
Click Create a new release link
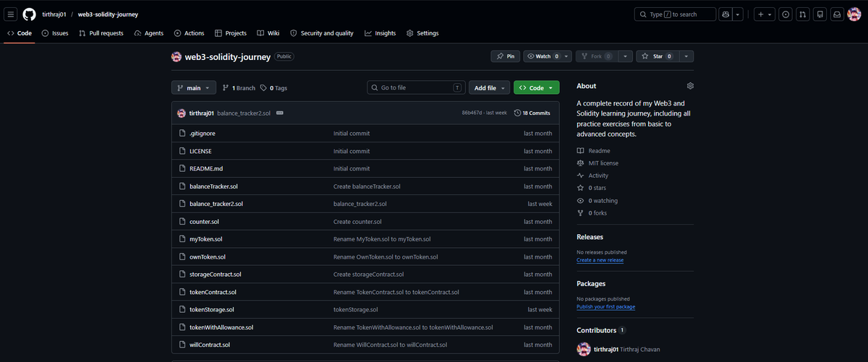(600, 260)
